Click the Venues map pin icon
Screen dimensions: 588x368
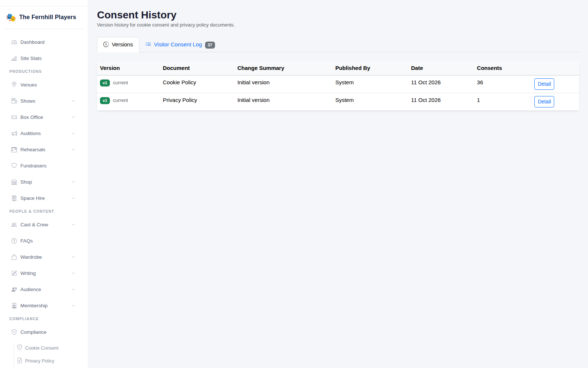[x=14, y=85]
